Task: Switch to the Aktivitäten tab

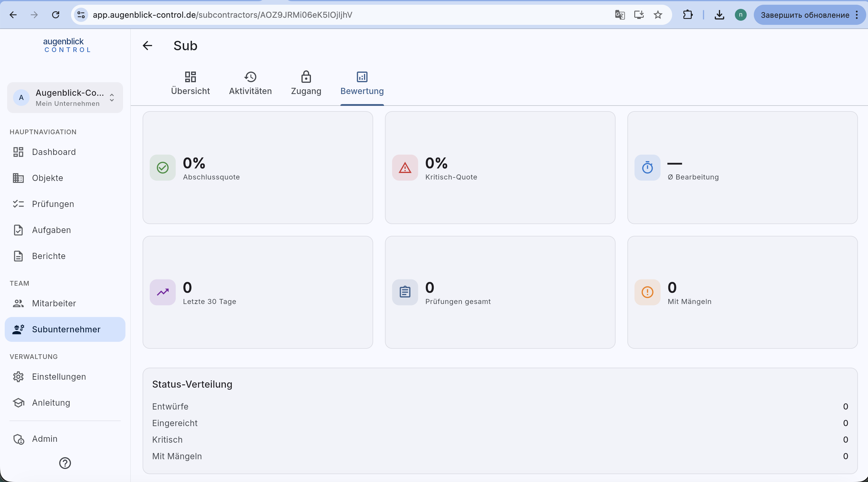Action: tap(250, 83)
